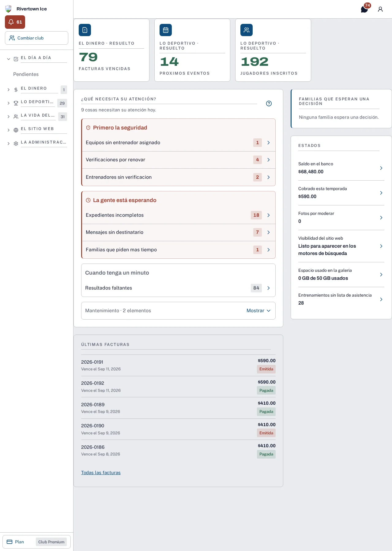Click the calendar icon on proximos eventos card
Viewport: 392px width, 551px height.
pyautogui.click(x=166, y=30)
